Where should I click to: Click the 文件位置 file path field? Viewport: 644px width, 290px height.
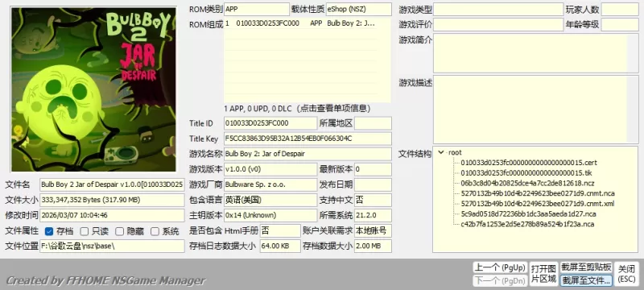click(112, 246)
